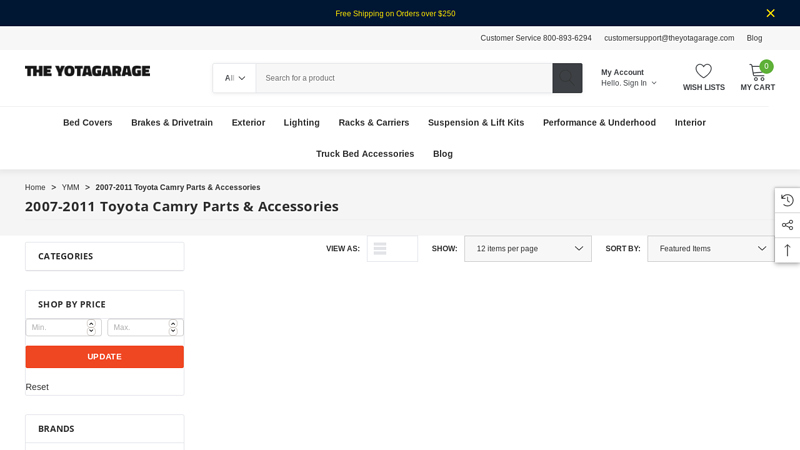Click the Update price button
This screenshot has width=800, height=450.
[105, 357]
